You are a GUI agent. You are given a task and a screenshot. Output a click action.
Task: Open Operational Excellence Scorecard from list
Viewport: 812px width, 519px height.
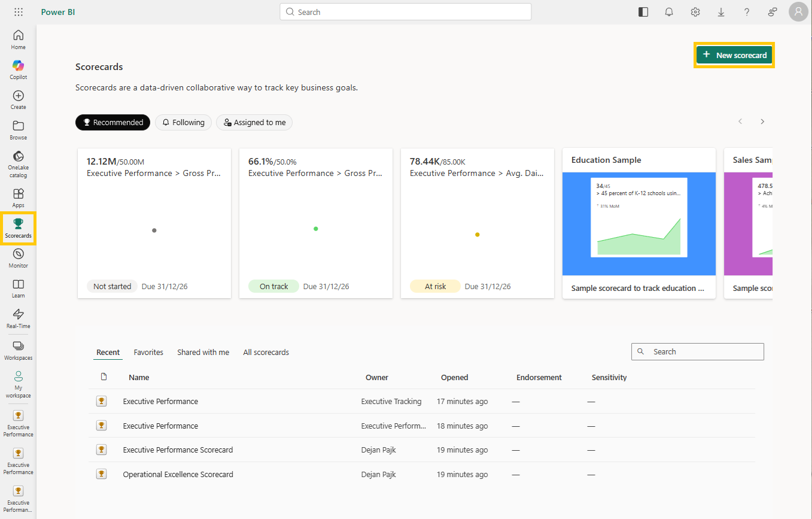(178, 474)
